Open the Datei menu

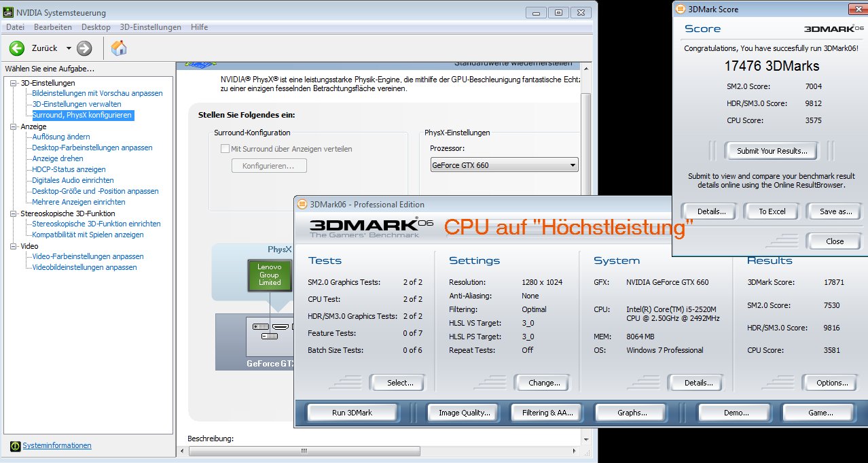[15, 27]
